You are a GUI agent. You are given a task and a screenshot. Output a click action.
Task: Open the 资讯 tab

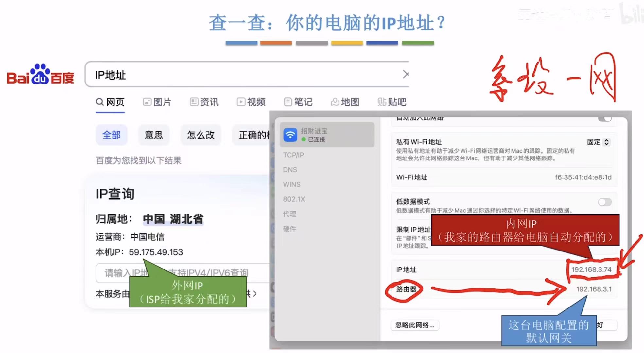pos(204,102)
